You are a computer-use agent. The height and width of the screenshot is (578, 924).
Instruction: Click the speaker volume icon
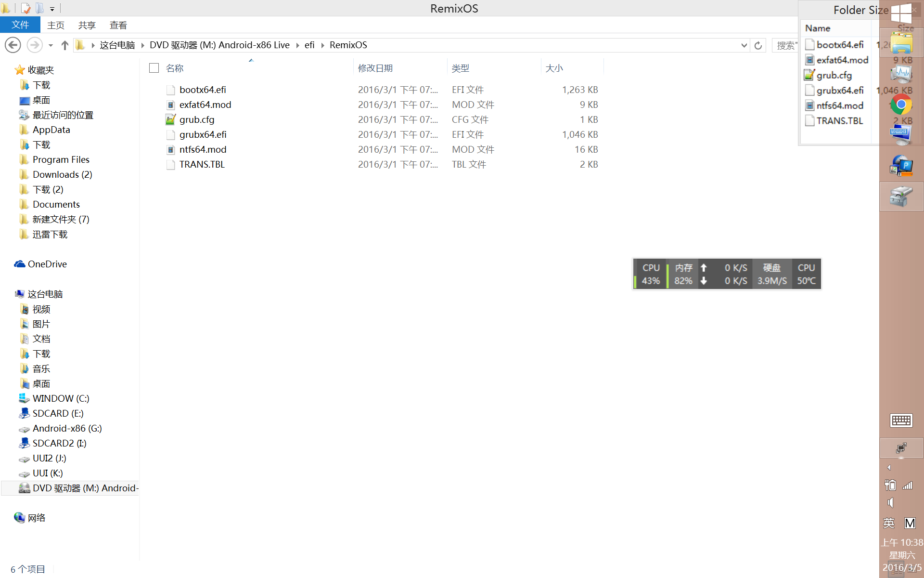891,503
